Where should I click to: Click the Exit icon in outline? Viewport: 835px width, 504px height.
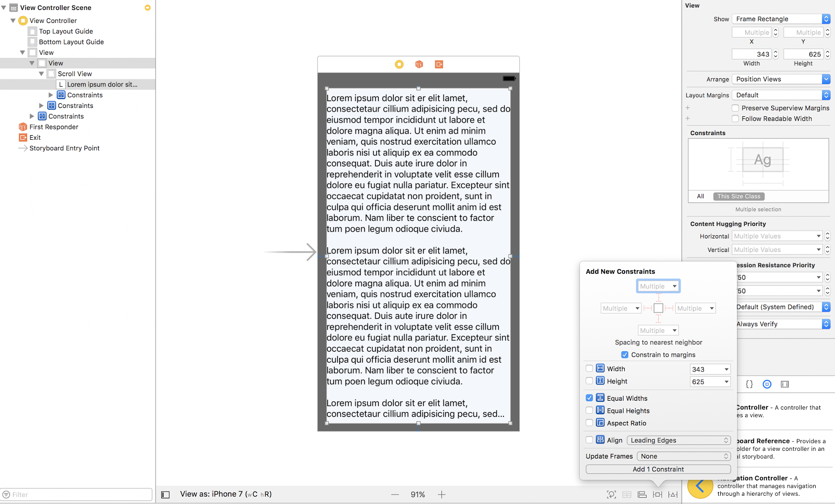tap(23, 138)
